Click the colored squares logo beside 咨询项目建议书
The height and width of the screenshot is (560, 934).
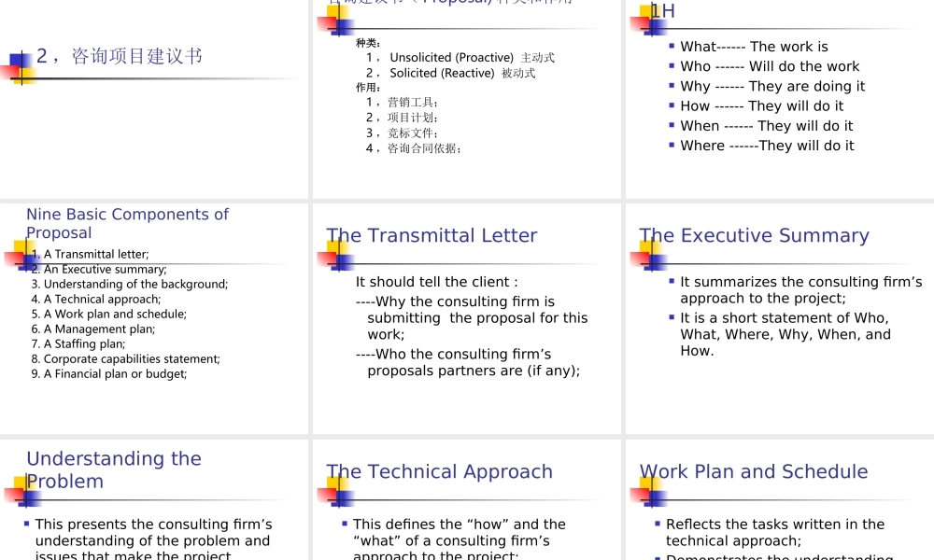(21, 69)
